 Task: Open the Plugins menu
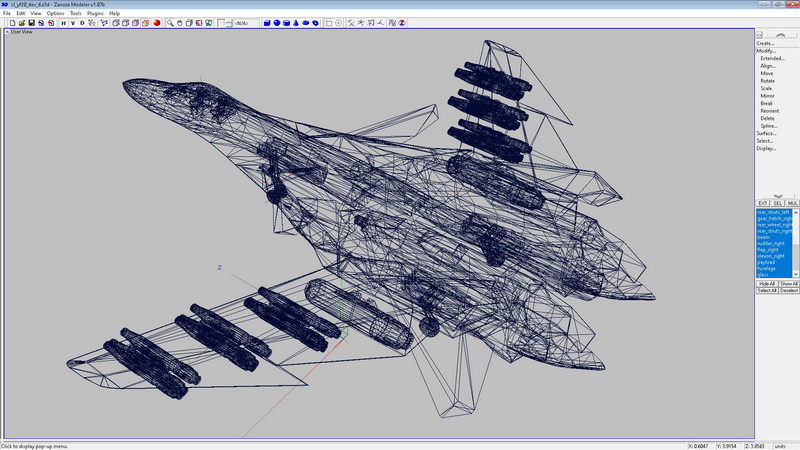(x=95, y=13)
